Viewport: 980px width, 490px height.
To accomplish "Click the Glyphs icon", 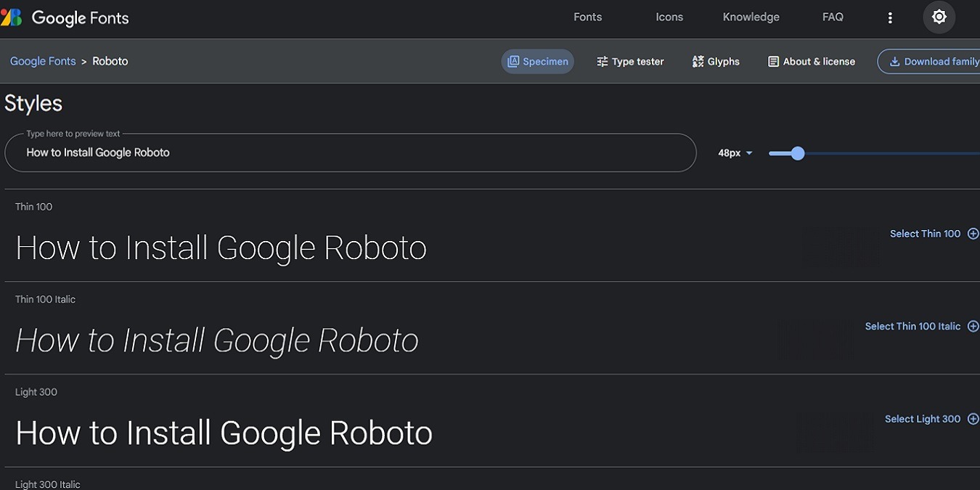I will [x=698, y=61].
